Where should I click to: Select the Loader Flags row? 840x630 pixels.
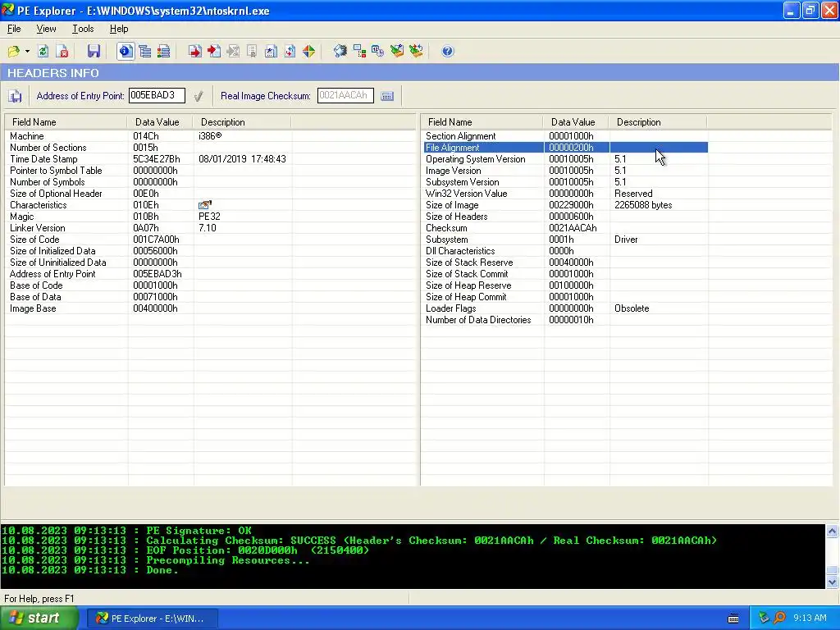[565, 308]
